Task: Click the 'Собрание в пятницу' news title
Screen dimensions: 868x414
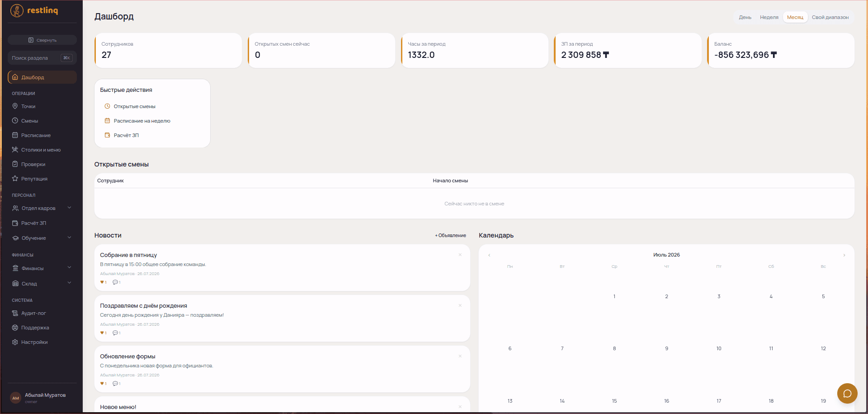Action: point(128,255)
